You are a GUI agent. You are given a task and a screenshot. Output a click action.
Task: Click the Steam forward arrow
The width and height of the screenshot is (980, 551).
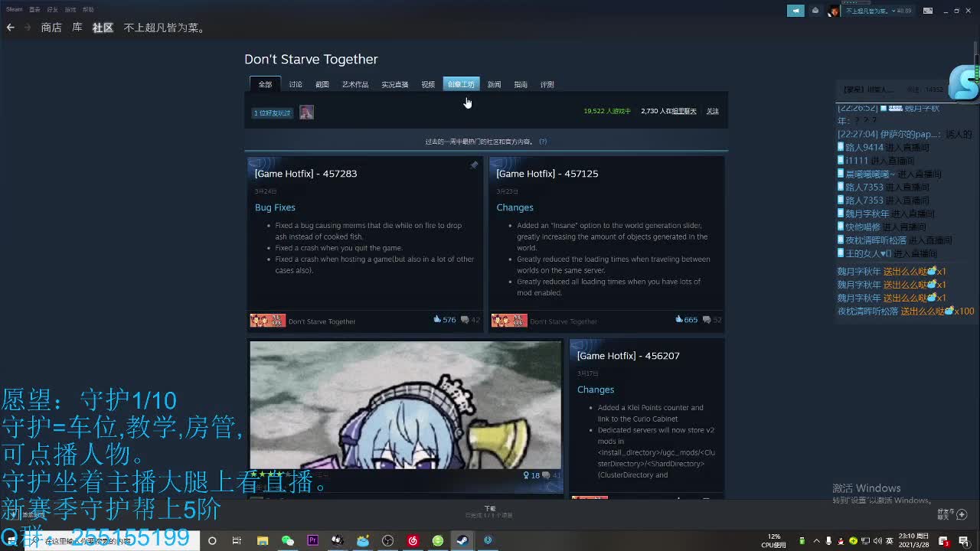pos(28,28)
